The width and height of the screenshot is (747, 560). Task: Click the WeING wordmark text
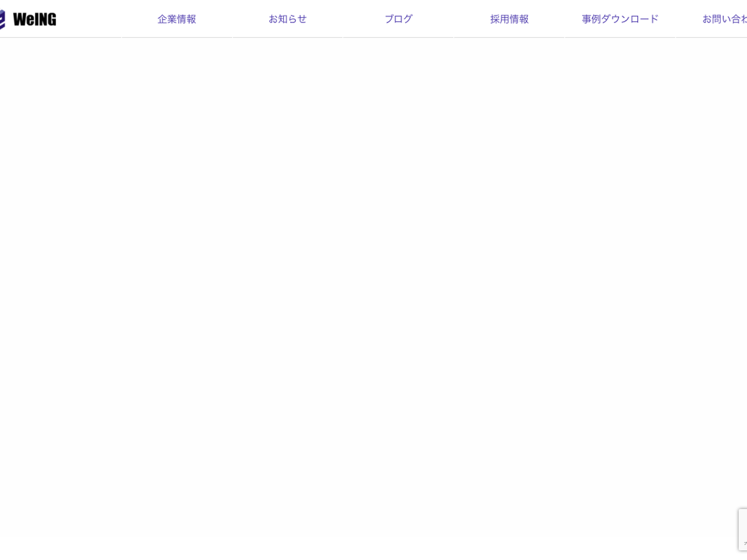point(34,19)
